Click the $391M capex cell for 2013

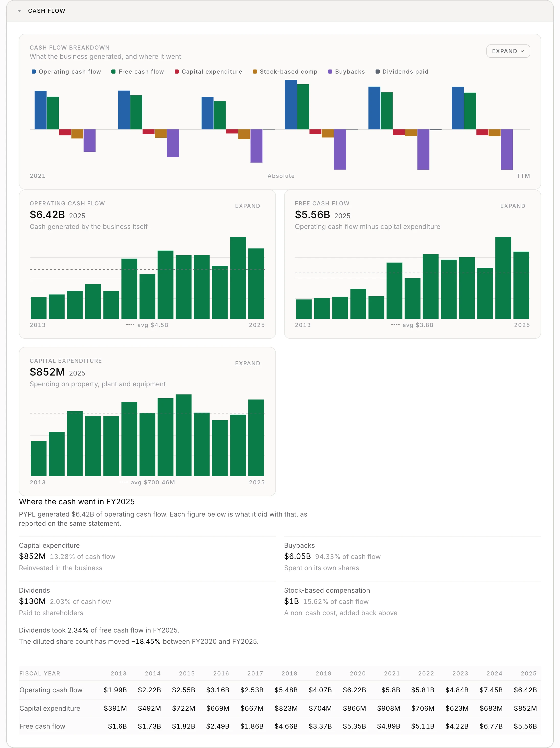coord(115,708)
